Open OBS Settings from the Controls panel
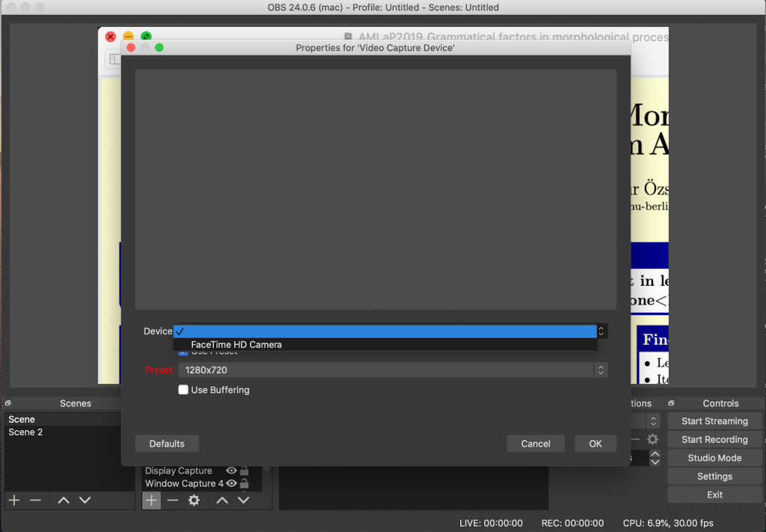The height and width of the screenshot is (532, 766). [x=714, y=477]
